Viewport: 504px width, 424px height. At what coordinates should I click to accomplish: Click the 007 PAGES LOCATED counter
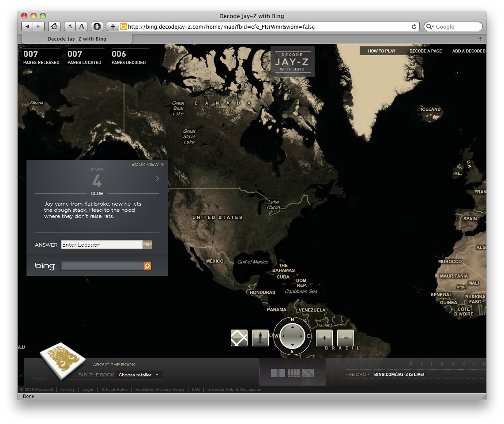pos(85,57)
